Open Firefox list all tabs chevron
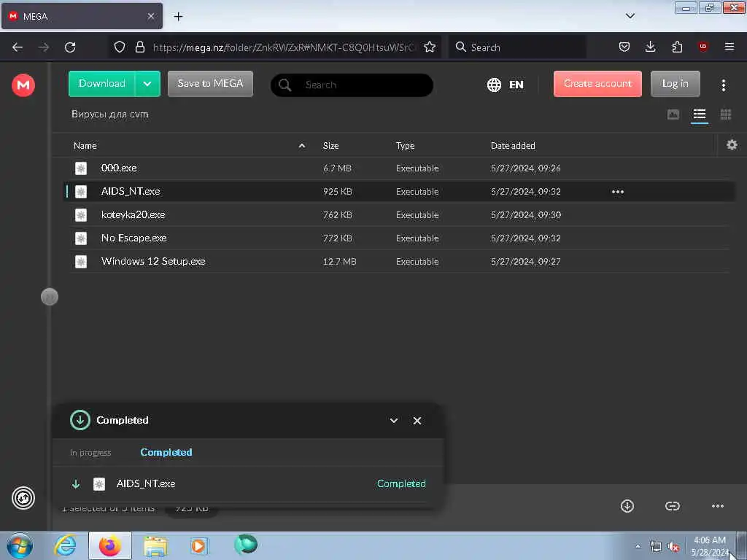Screen dimensions: 747x560 click(x=630, y=16)
